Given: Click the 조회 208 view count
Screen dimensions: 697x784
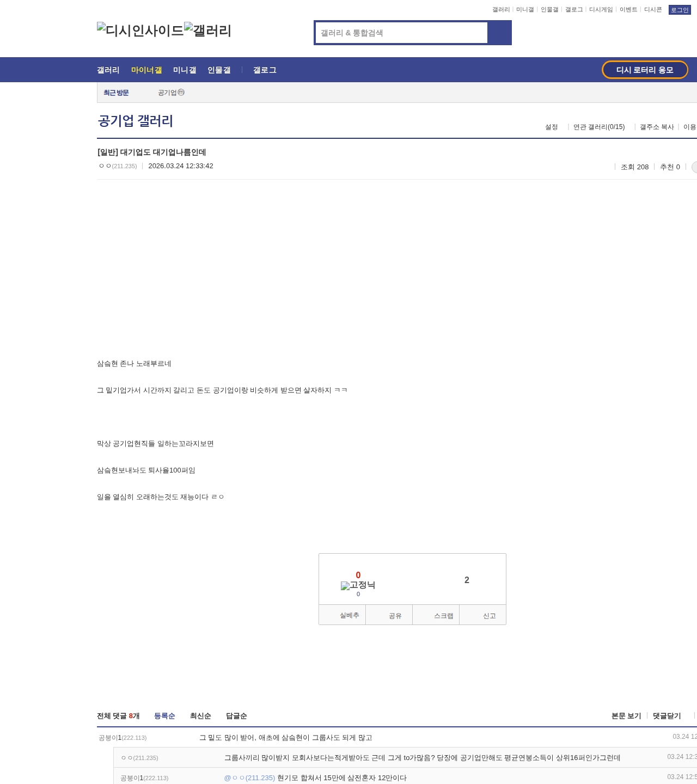Looking at the screenshot, I should click(x=635, y=167).
